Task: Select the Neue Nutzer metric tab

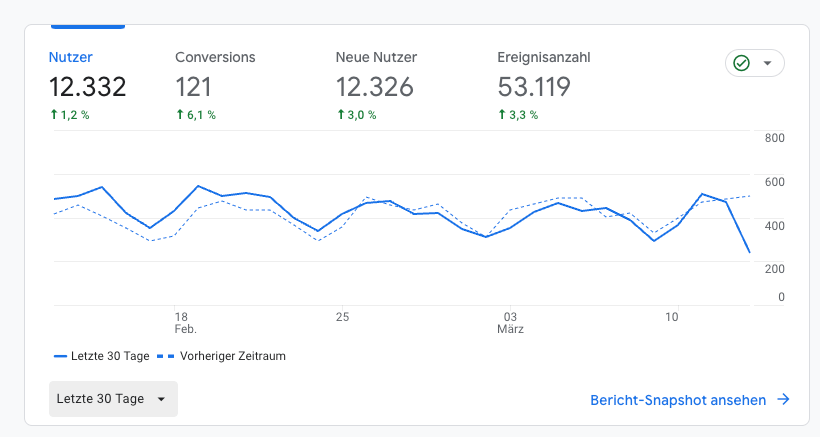Action: click(x=376, y=84)
